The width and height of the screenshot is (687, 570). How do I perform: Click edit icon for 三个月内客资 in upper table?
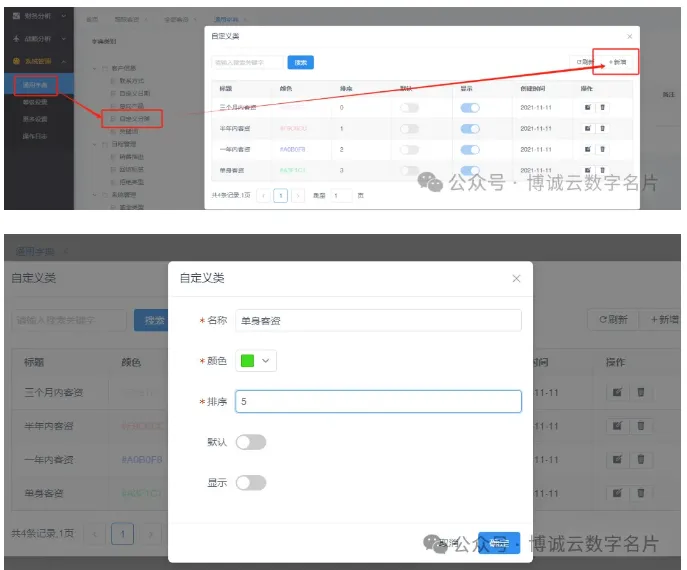[x=587, y=107]
